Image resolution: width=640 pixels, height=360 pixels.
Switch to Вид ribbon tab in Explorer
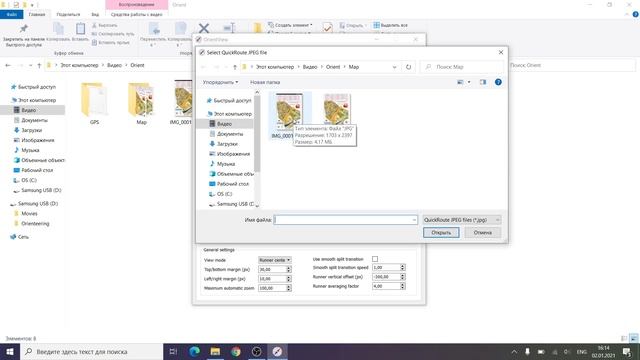pyautogui.click(x=95, y=15)
